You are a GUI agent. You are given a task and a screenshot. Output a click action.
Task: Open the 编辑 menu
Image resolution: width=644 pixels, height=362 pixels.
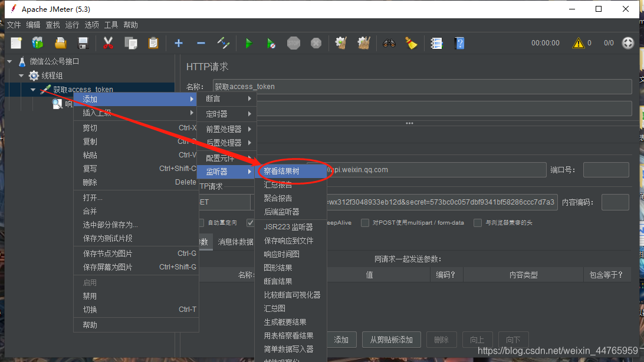point(33,25)
